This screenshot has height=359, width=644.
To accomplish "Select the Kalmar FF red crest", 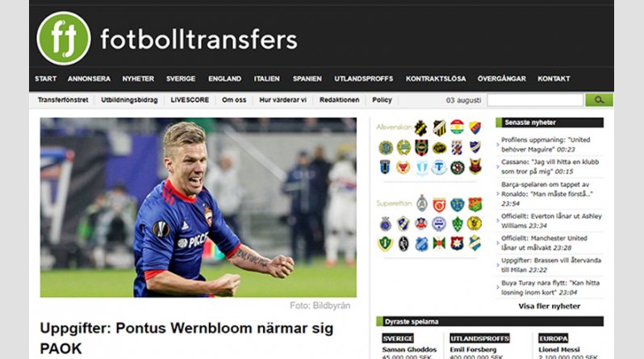I will (403, 167).
